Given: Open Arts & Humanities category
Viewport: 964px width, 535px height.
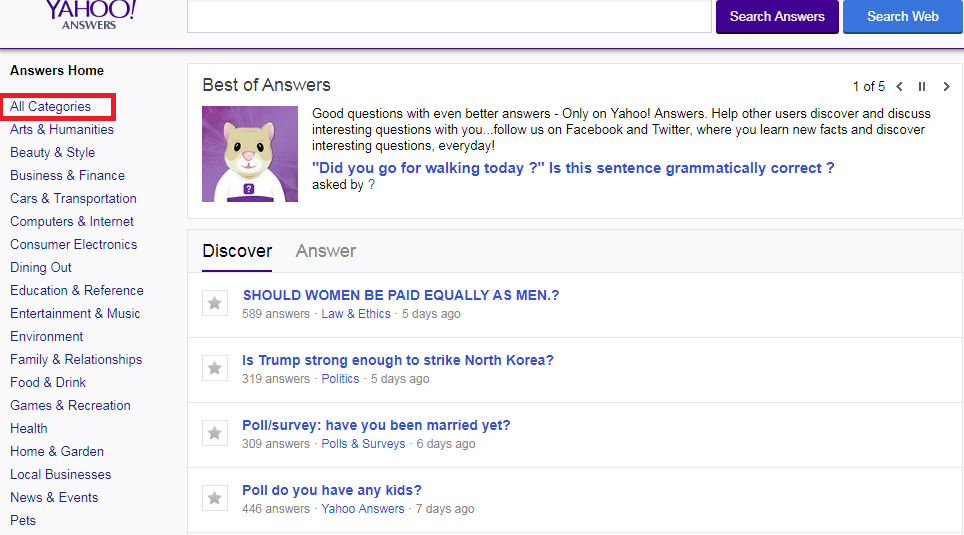Looking at the screenshot, I should [61, 129].
